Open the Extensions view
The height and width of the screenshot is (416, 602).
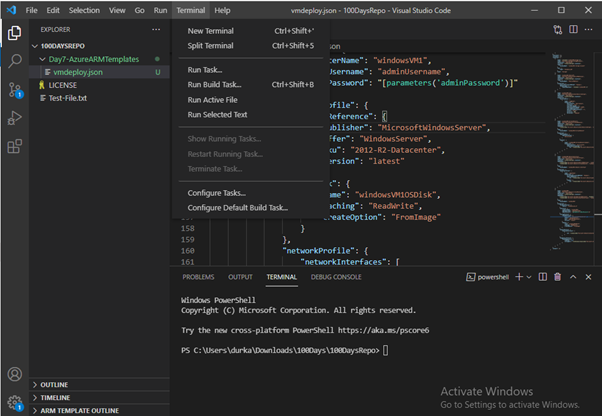(x=15, y=146)
